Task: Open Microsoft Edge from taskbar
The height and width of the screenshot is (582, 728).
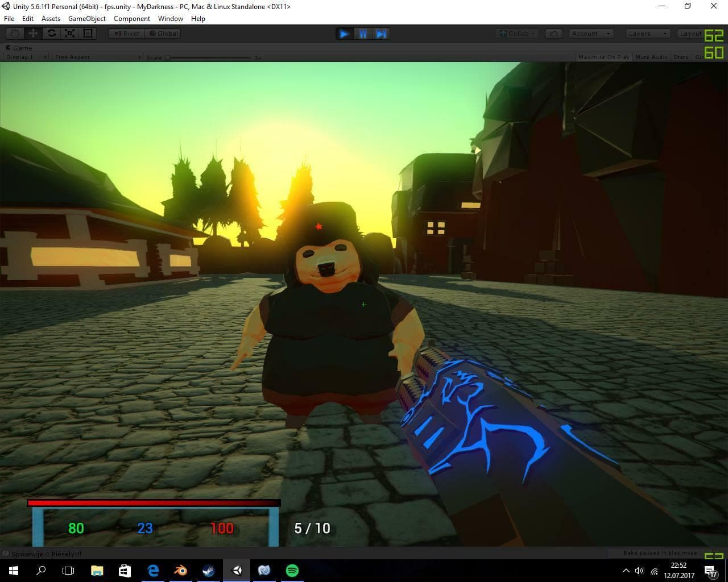Action: (x=153, y=571)
